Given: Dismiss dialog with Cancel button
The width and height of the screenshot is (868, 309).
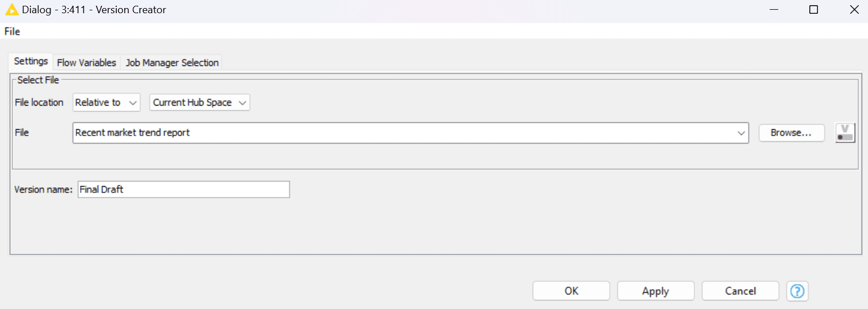Looking at the screenshot, I should tap(740, 291).
